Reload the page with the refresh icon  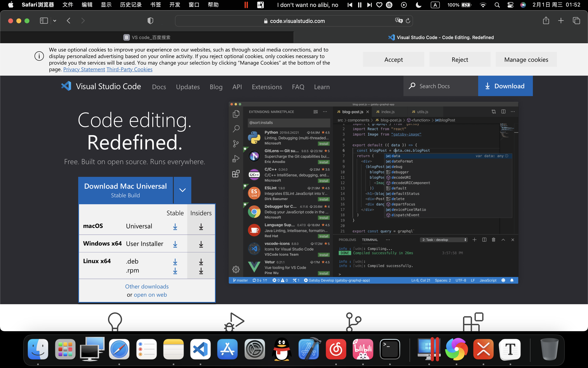point(408,21)
